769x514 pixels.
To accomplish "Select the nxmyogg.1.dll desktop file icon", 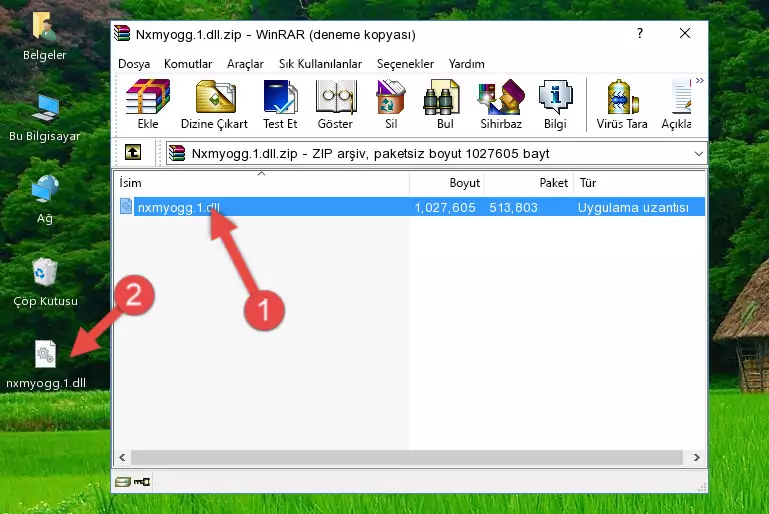I will click(46, 365).
